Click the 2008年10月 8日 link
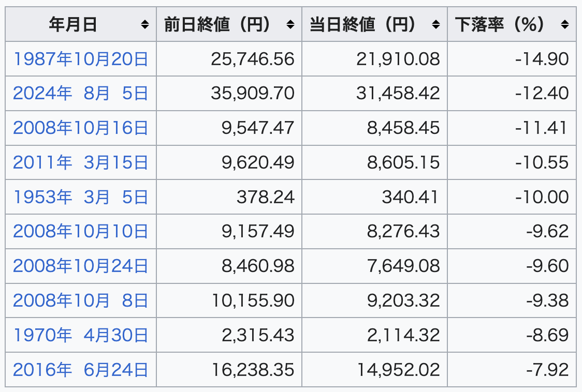 pyautogui.click(x=81, y=300)
